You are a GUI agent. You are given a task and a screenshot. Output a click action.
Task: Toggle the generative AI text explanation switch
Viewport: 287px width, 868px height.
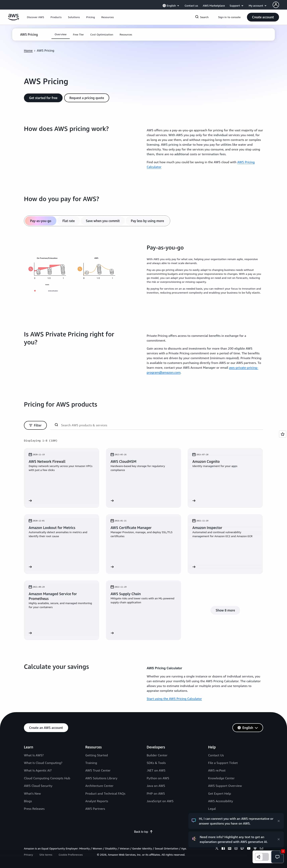tap(262, 857)
